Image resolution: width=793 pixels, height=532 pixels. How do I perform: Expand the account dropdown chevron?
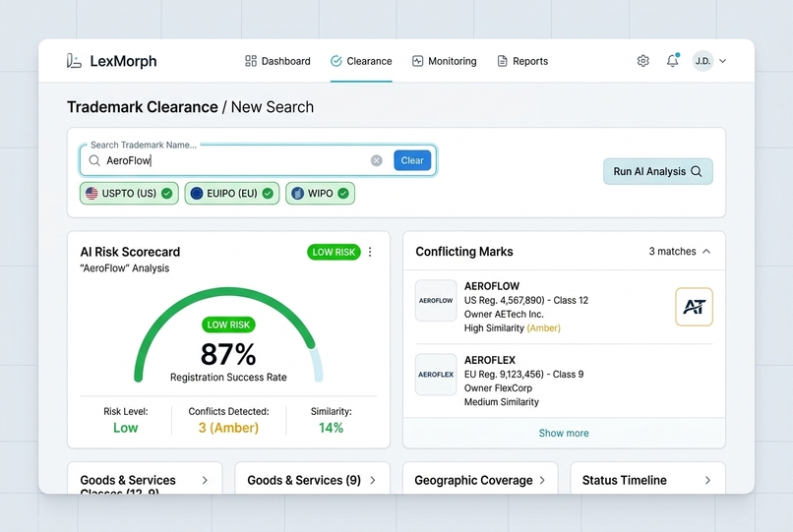(x=723, y=61)
